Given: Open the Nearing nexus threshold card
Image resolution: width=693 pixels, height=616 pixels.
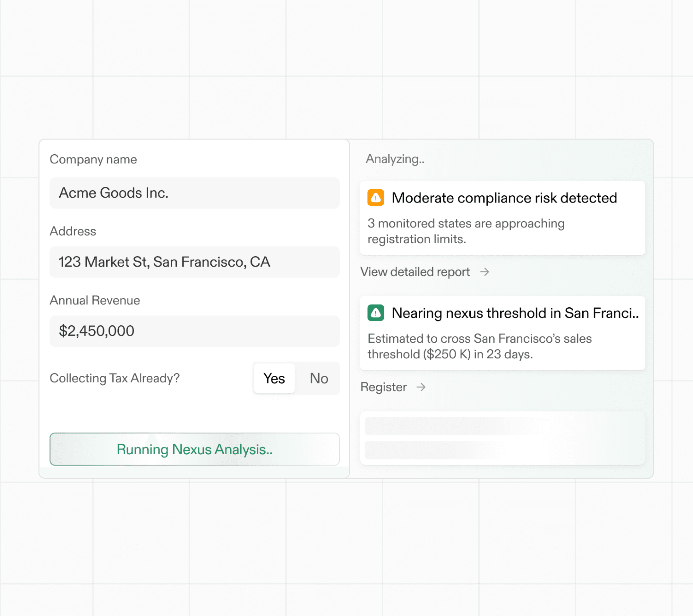Looking at the screenshot, I should 515,313.
